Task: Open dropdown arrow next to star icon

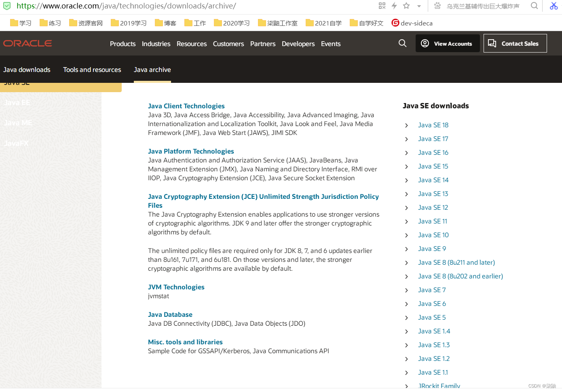Action: pos(419,6)
